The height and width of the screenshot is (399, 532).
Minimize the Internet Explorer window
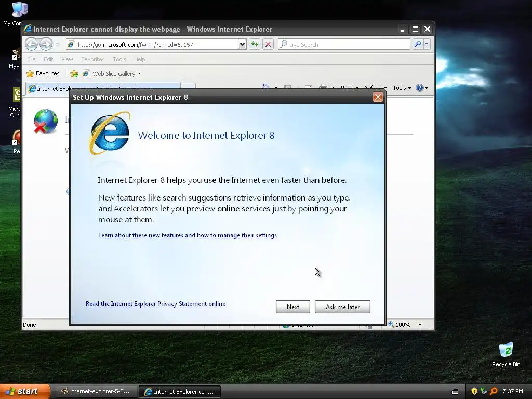tap(403, 30)
